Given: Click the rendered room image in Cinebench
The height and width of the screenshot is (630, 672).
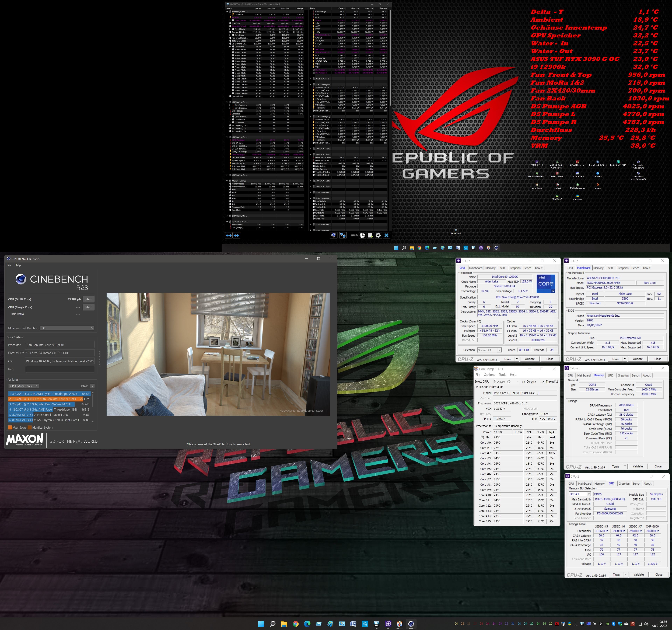Looking at the screenshot, I should pyautogui.click(x=218, y=354).
